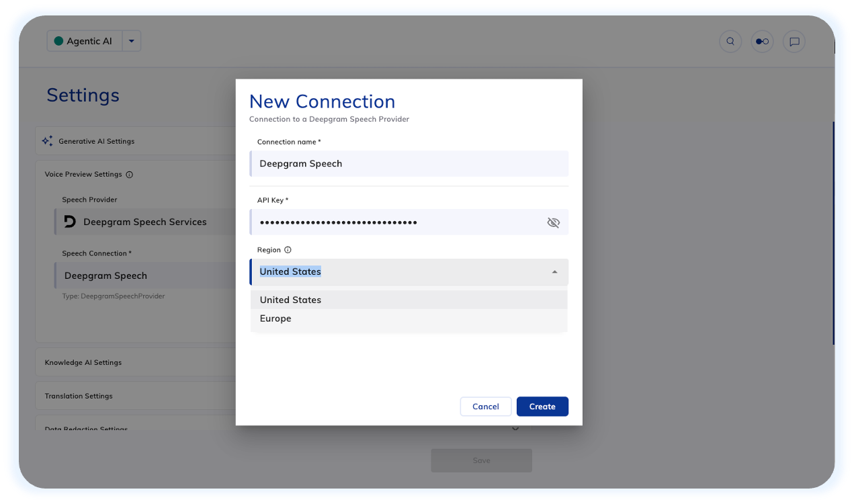Viewport: 854px width, 504px height.
Task: Click the Save button behind the dialog
Action: (481, 460)
